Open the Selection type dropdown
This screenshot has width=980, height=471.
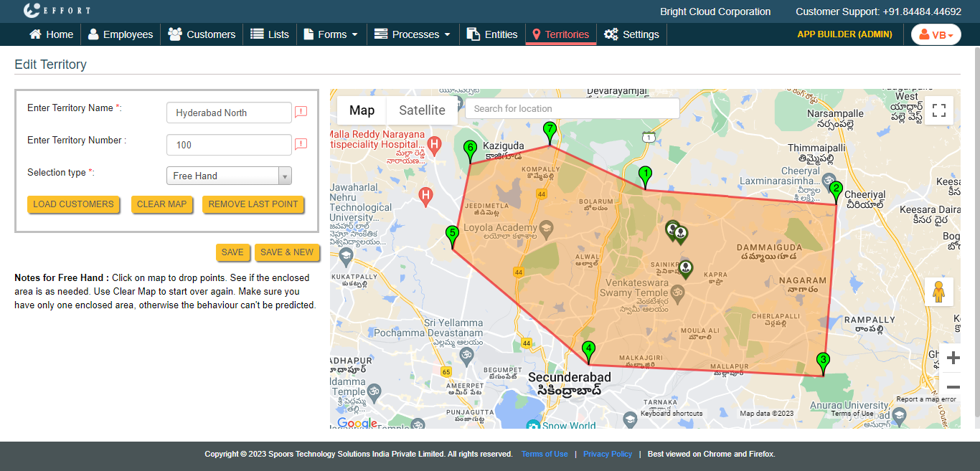coord(229,176)
